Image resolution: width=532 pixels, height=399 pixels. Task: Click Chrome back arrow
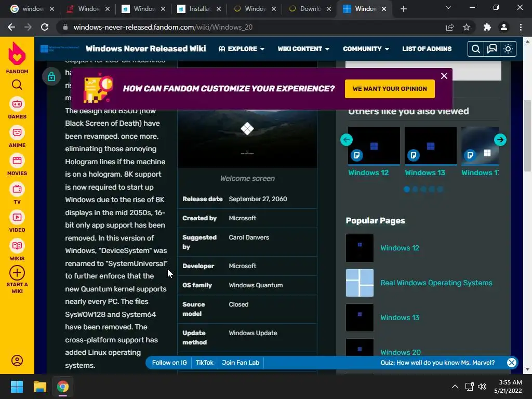pyautogui.click(x=11, y=27)
